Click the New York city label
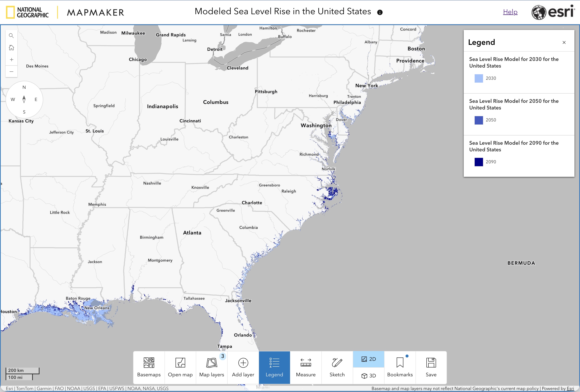Image resolution: width=580 pixels, height=392 pixels. [367, 86]
